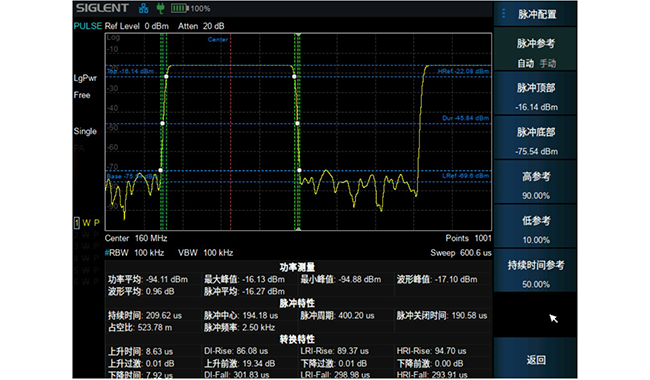Click the network connection status icon
Viewport: 650px width, 380px height.
143,8
